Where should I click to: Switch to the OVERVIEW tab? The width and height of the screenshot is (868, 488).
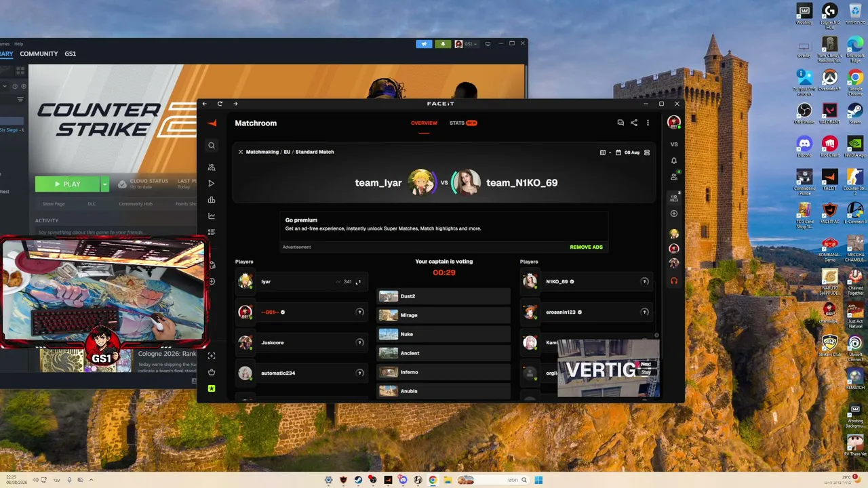[424, 123]
